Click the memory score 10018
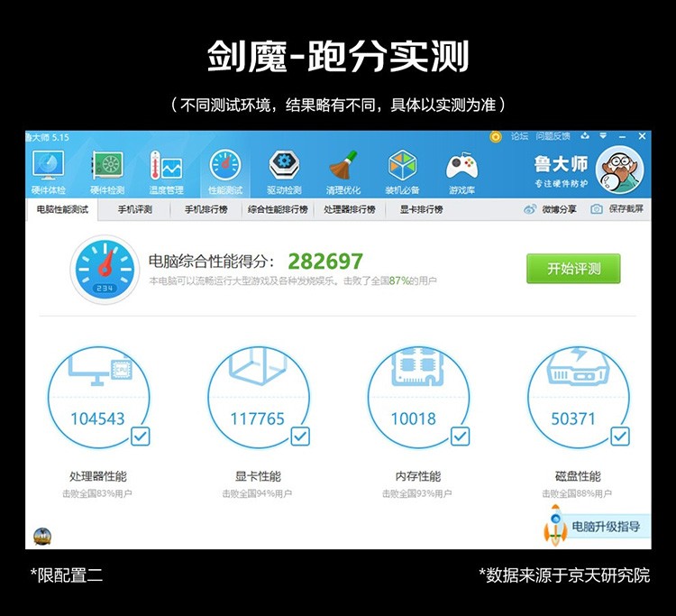Viewport: 676px width, 616px height. tap(414, 418)
